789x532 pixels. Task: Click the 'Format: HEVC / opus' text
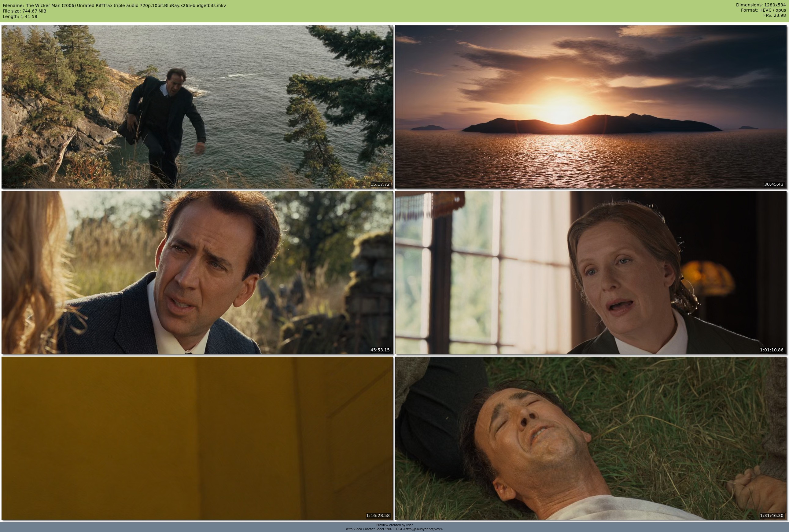(763, 10)
